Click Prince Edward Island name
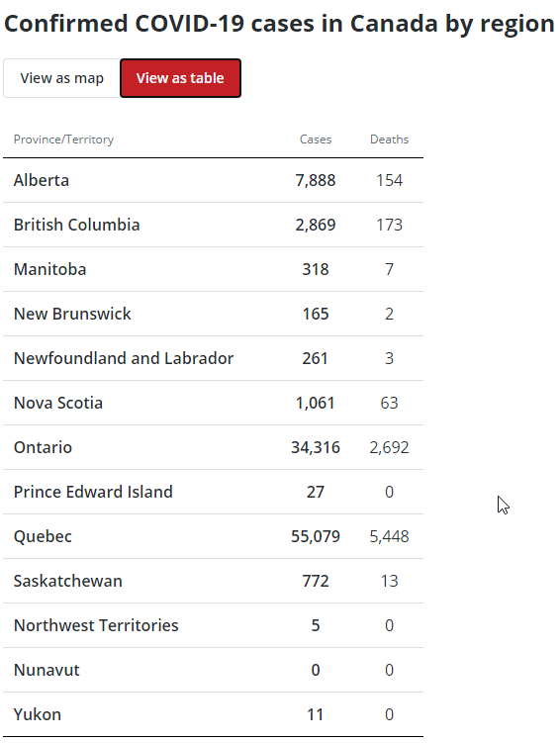 93,492
